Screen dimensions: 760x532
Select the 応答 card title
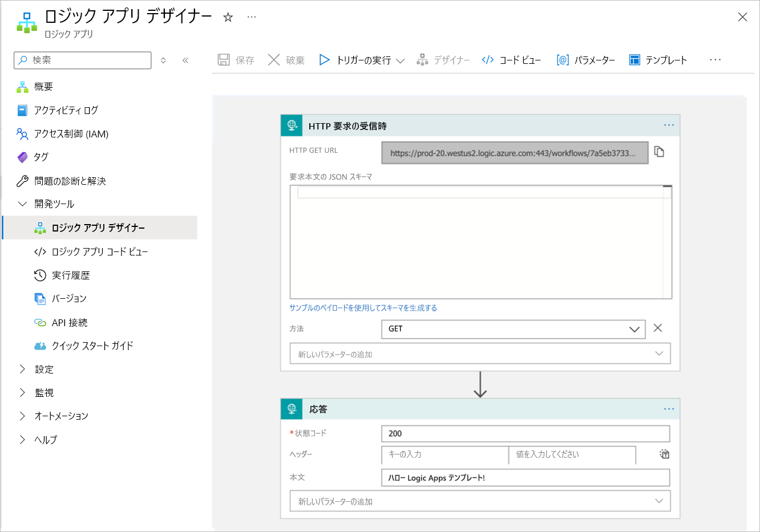318,409
